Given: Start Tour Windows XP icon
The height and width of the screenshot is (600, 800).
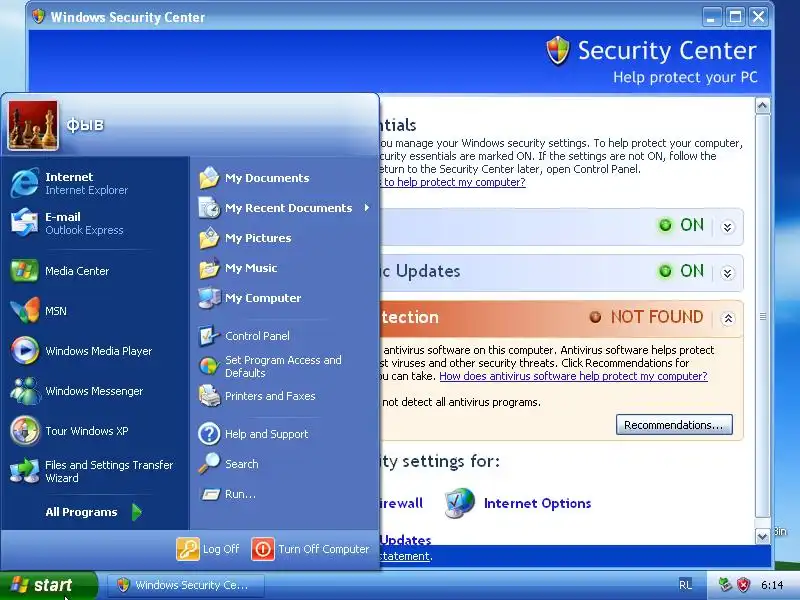Looking at the screenshot, I should [x=24, y=431].
